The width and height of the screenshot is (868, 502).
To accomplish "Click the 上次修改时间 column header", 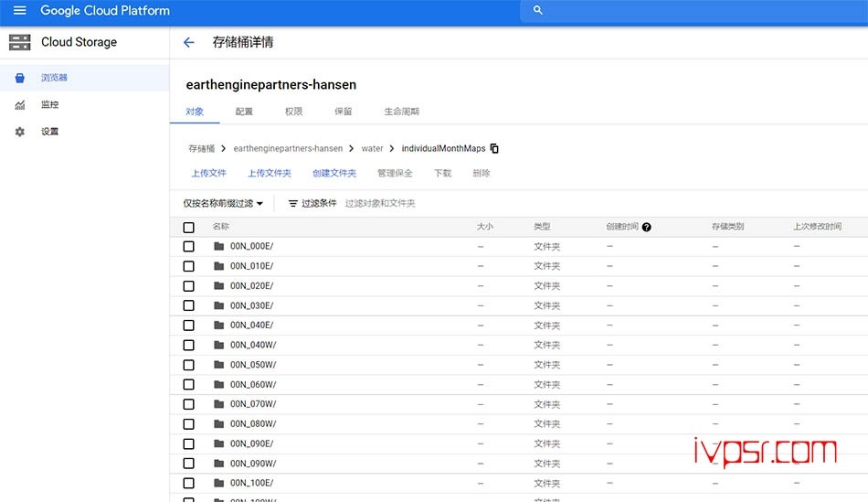I will click(818, 227).
